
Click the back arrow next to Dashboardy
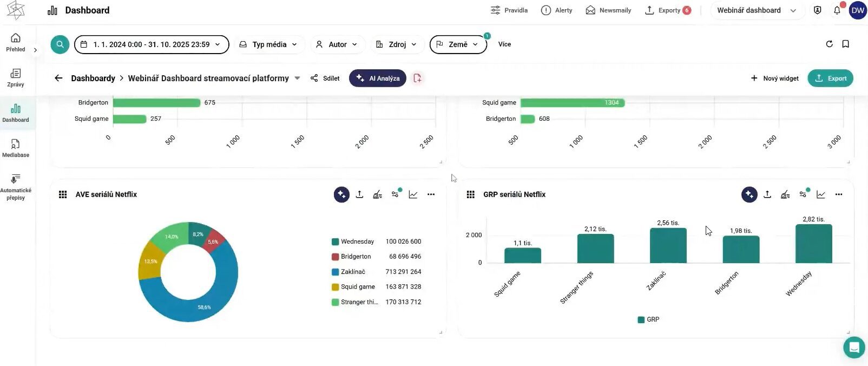(58, 79)
